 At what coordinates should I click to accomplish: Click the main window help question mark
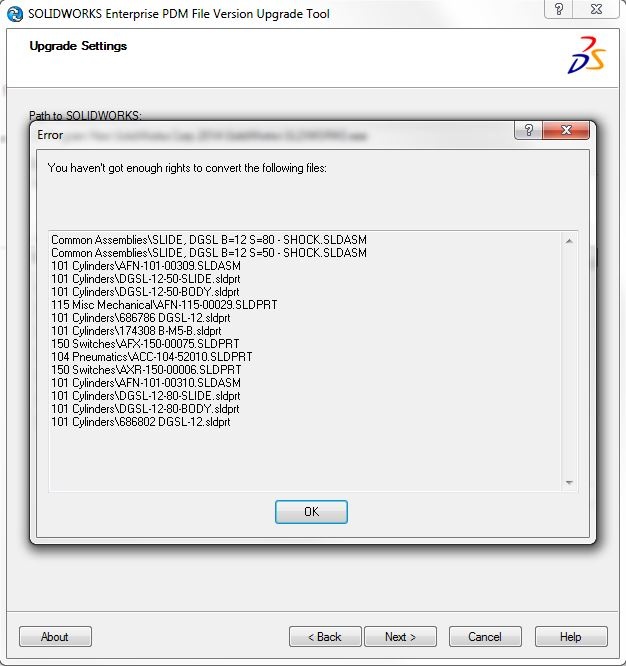(558, 9)
